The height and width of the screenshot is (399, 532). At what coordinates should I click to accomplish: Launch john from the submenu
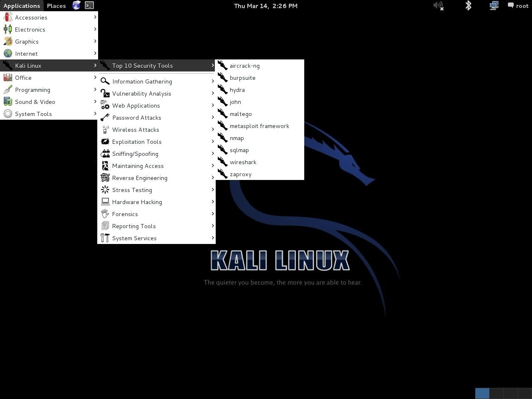click(260, 102)
